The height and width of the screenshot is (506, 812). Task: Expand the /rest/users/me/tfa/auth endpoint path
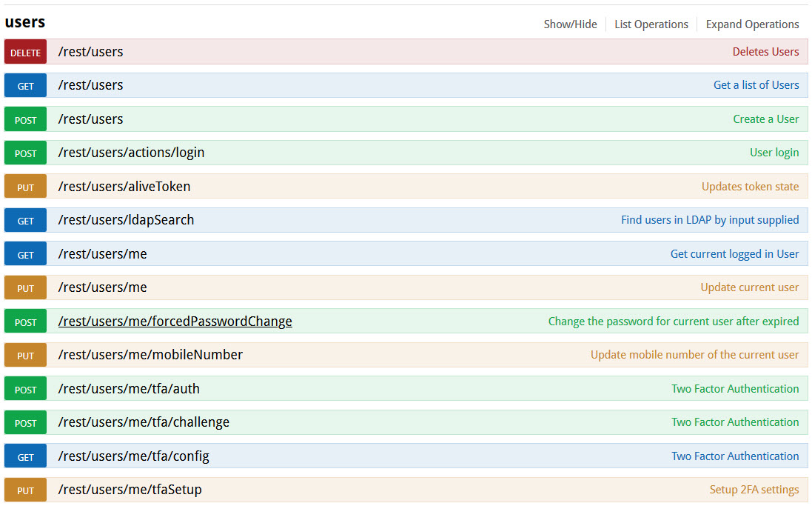[129, 389]
